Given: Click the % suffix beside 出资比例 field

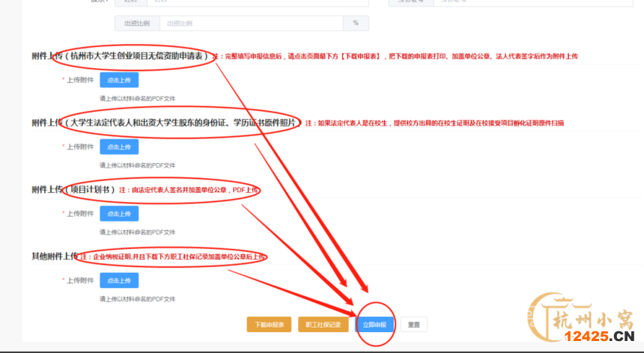Looking at the screenshot, I should click(356, 23).
